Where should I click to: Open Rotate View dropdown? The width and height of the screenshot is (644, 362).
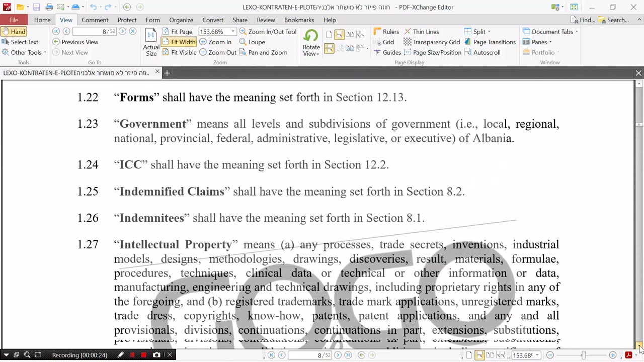click(x=311, y=43)
